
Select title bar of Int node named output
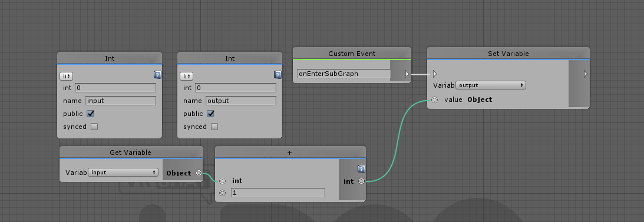[230, 58]
